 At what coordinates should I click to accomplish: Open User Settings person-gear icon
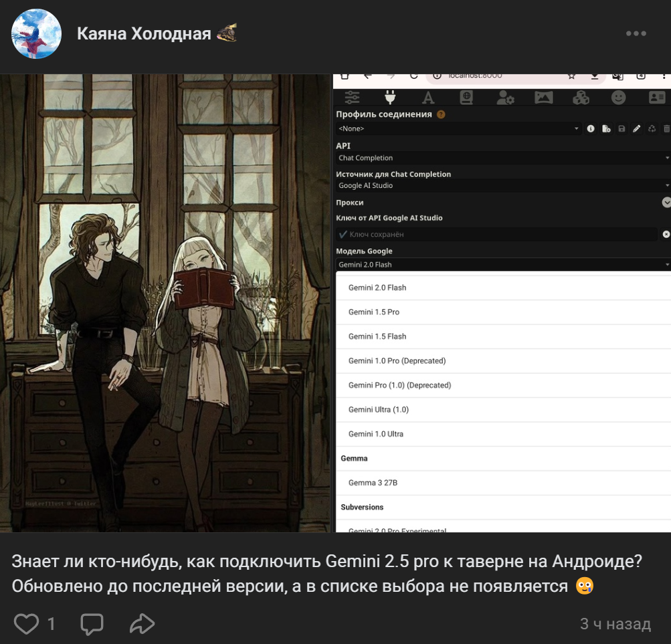click(505, 98)
